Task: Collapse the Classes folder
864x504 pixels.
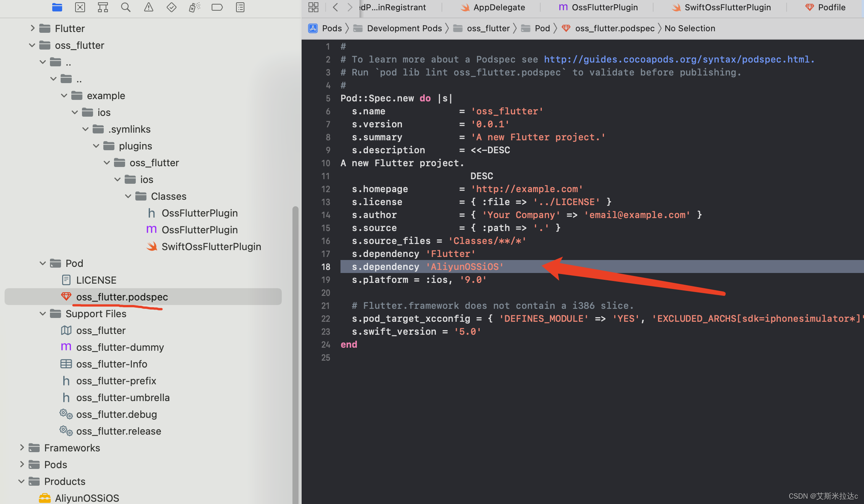Action: pyautogui.click(x=128, y=196)
